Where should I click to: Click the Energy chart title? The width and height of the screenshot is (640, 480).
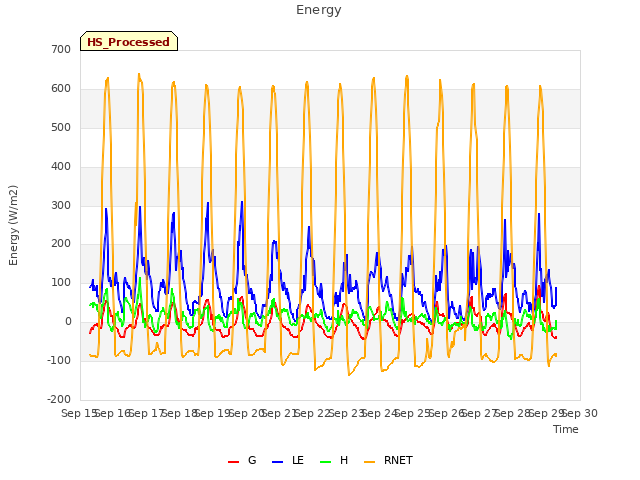pos(319,10)
